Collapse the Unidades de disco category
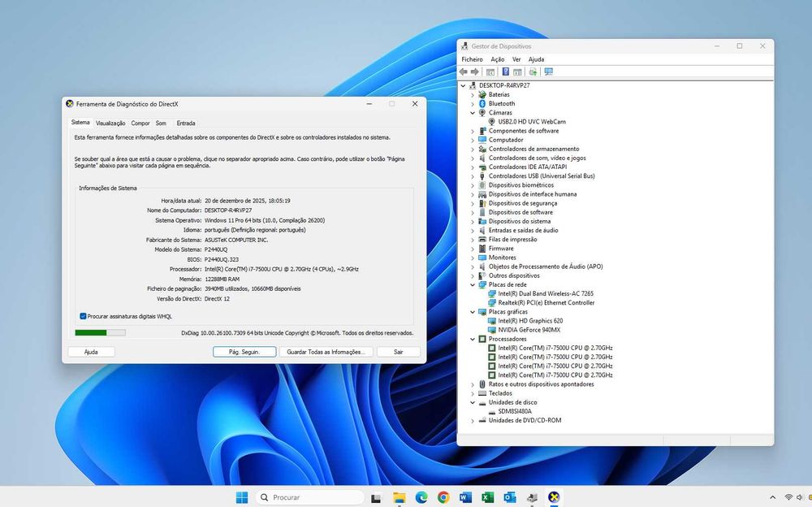Screen dimensions: 812x507 pos(473,402)
